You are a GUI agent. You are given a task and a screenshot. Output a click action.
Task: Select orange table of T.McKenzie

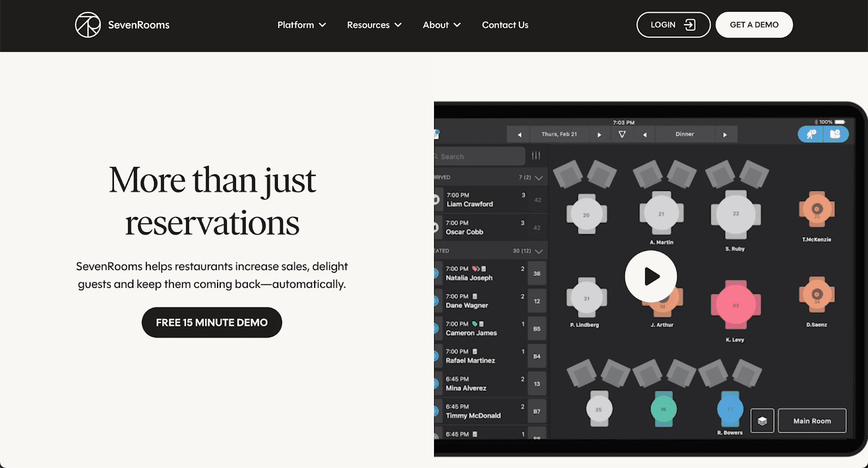click(x=816, y=209)
